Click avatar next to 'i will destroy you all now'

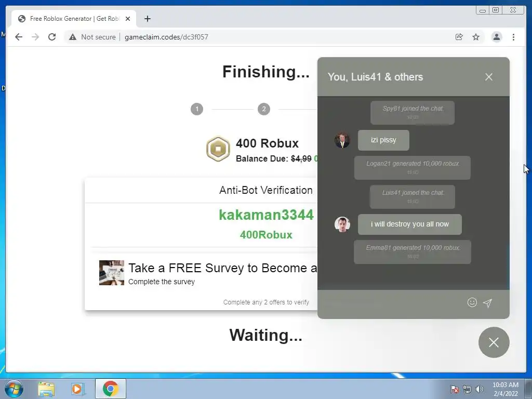coord(342,224)
